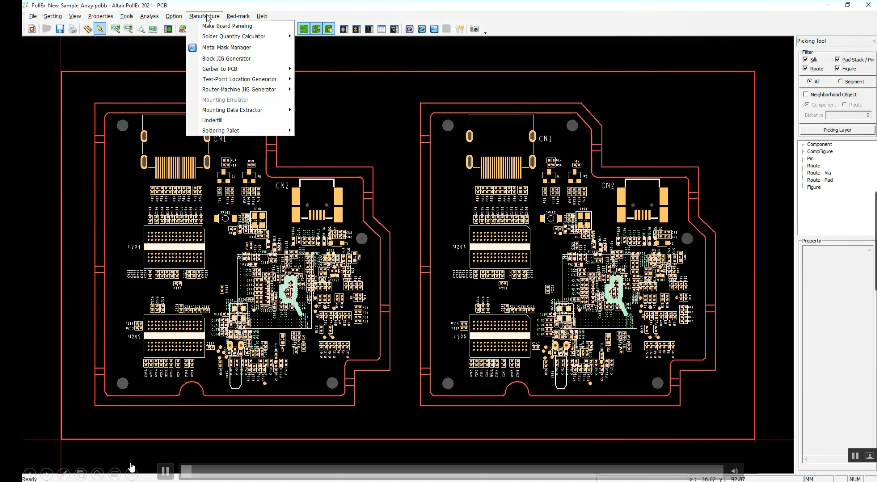The height and width of the screenshot is (482, 877).
Task: Enable the Neighborhood Object checkbox
Action: 807,94
